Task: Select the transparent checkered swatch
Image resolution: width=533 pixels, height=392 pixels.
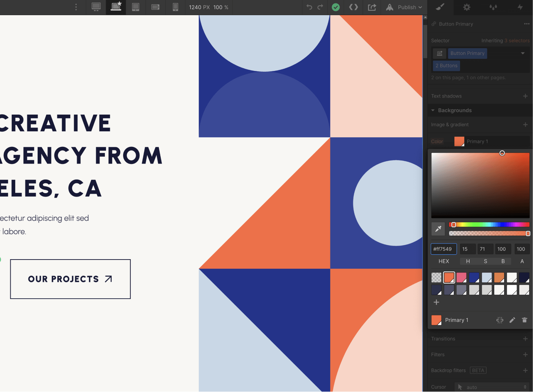Action: (437, 277)
